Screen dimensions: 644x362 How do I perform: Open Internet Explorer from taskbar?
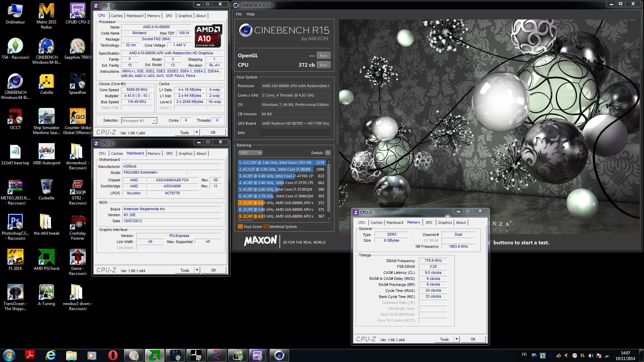click(x=51, y=355)
